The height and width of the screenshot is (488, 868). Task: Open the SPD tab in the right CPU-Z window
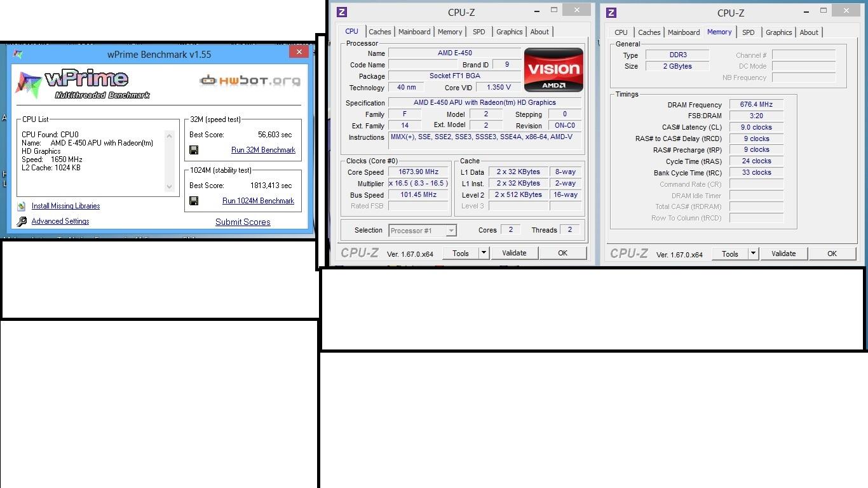[749, 32]
